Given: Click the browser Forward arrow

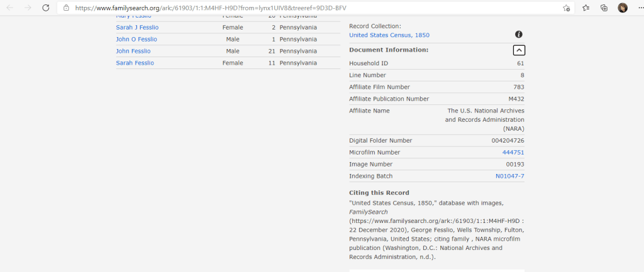Looking at the screenshot, I should [x=28, y=8].
